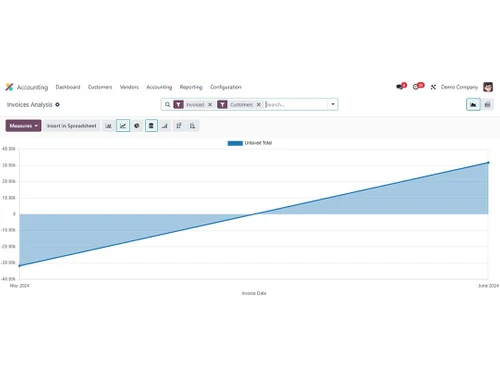Screen dimensions: 500x375
Task: Click the Customers filter funnel icon
Action: [x=222, y=105]
